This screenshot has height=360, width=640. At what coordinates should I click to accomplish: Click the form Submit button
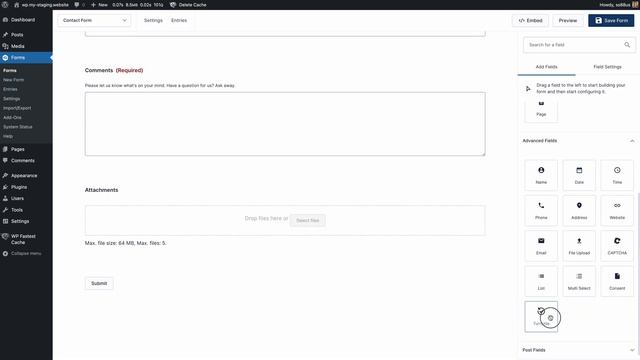(x=99, y=283)
